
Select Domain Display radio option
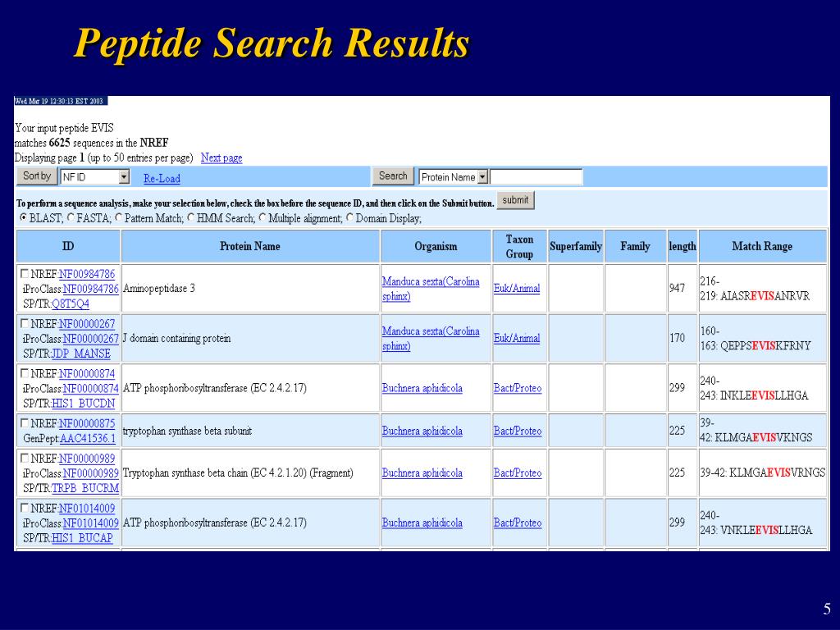(x=349, y=217)
